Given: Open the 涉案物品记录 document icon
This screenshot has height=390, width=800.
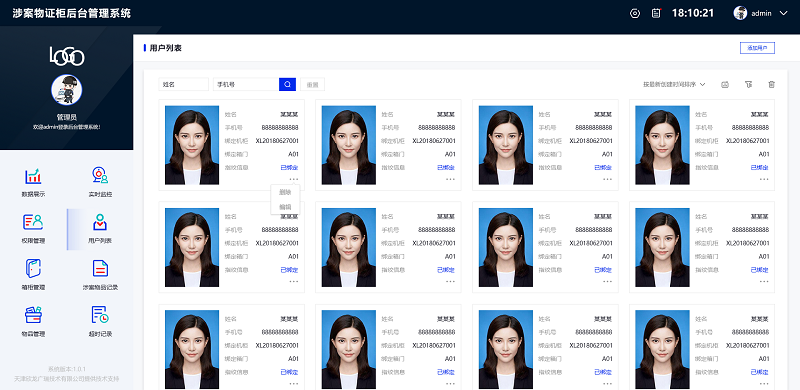Looking at the screenshot, I should [100, 268].
